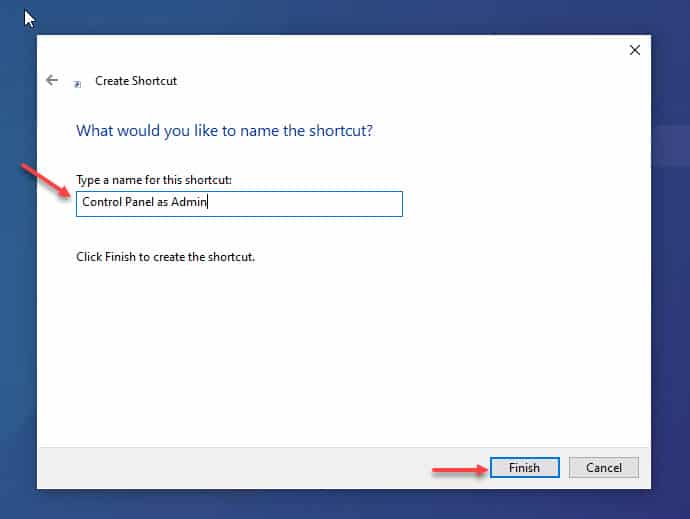Click the blank white area of the dialog
This screenshot has height=519, width=690.
343,352
